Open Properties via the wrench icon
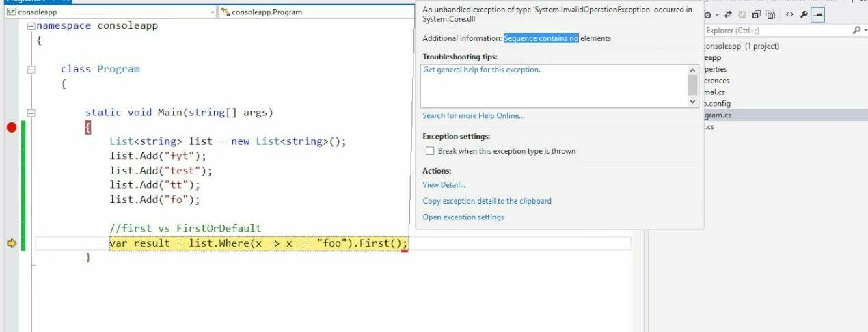 (804, 14)
